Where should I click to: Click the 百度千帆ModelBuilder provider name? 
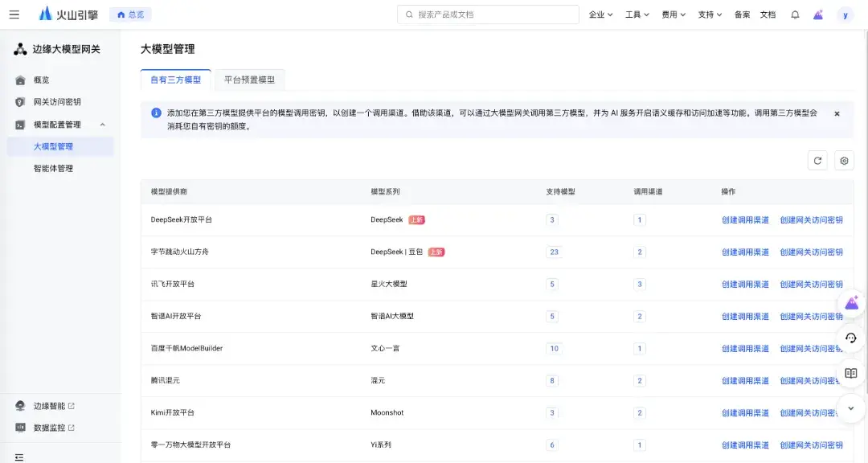point(186,348)
